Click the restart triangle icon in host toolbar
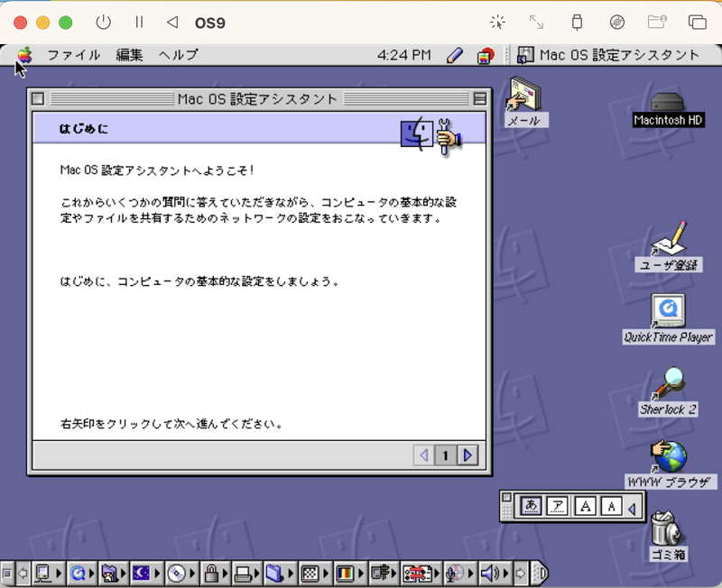Screen dimensions: 722x588 coord(172,22)
